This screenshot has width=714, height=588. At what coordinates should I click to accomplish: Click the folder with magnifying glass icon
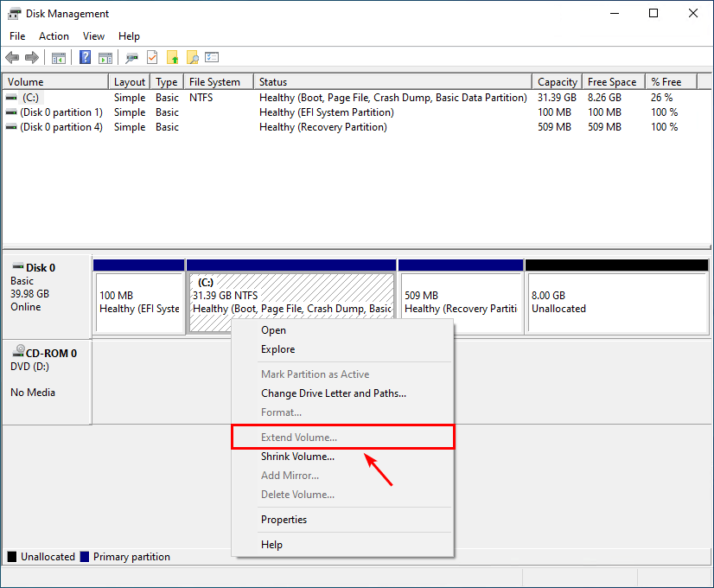pos(193,57)
